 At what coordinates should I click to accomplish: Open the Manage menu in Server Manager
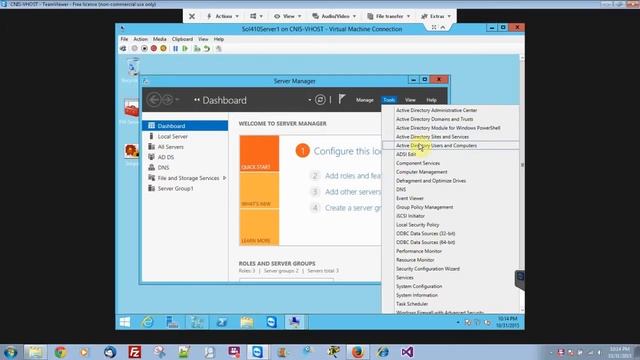pyautogui.click(x=364, y=100)
